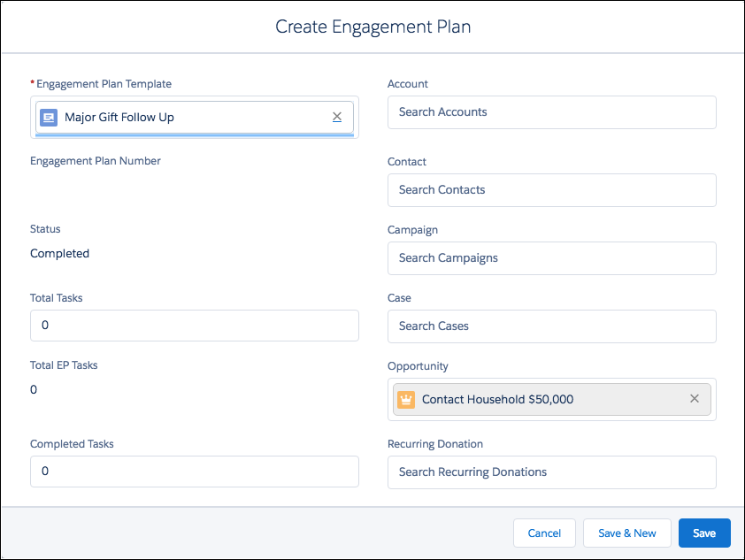Image resolution: width=745 pixels, height=560 pixels.
Task: Click the Create Engagement Plan title
Action: pyautogui.click(x=372, y=27)
